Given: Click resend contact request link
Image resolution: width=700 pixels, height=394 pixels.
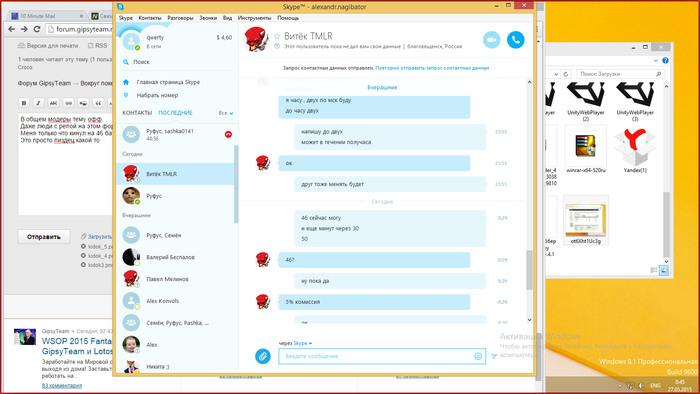Looking at the screenshot, I should [432, 68].
